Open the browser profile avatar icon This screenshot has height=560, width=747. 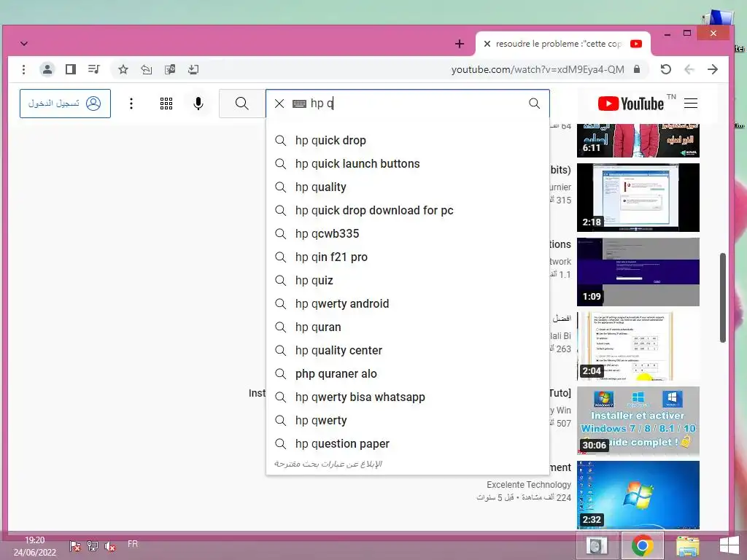click(x=47, y=69)
